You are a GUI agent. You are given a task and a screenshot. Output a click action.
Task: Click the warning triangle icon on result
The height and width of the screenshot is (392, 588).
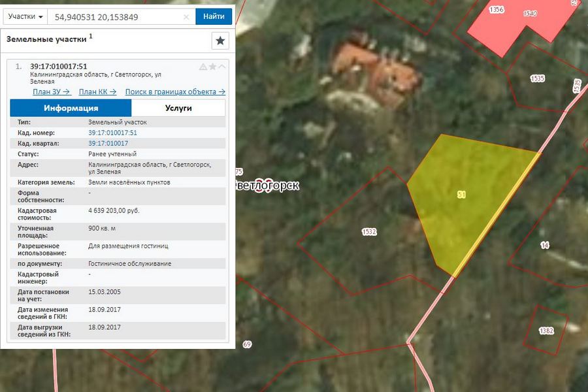pyautogui.click(x=203, y=67)
